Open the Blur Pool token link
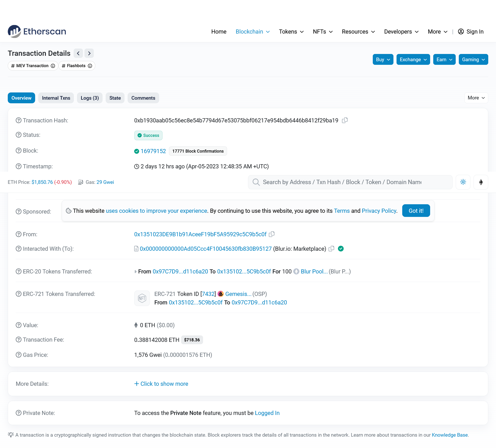 click(x=314, y=271)
